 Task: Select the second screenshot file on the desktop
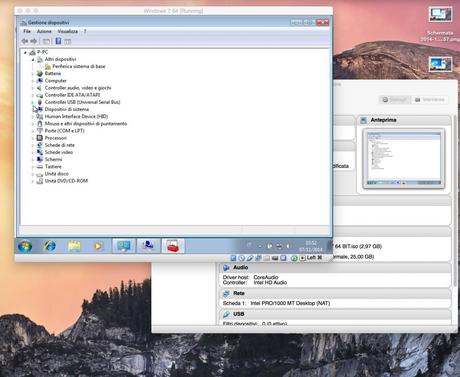coord(440,64)
